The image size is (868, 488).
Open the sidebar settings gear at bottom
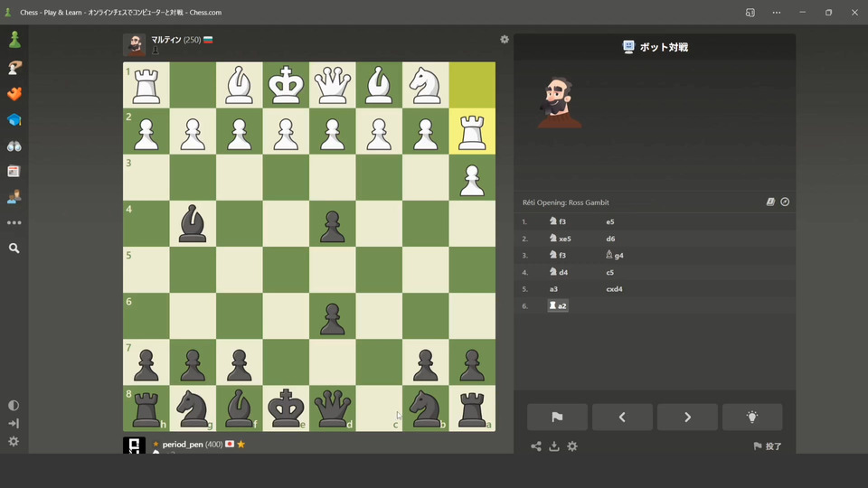(x=14, y=442)
